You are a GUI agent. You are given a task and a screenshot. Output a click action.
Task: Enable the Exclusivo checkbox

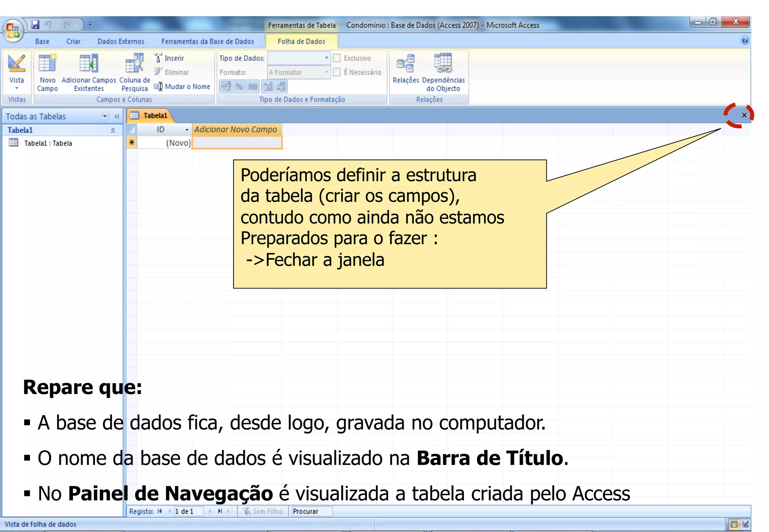click(337, 58)
